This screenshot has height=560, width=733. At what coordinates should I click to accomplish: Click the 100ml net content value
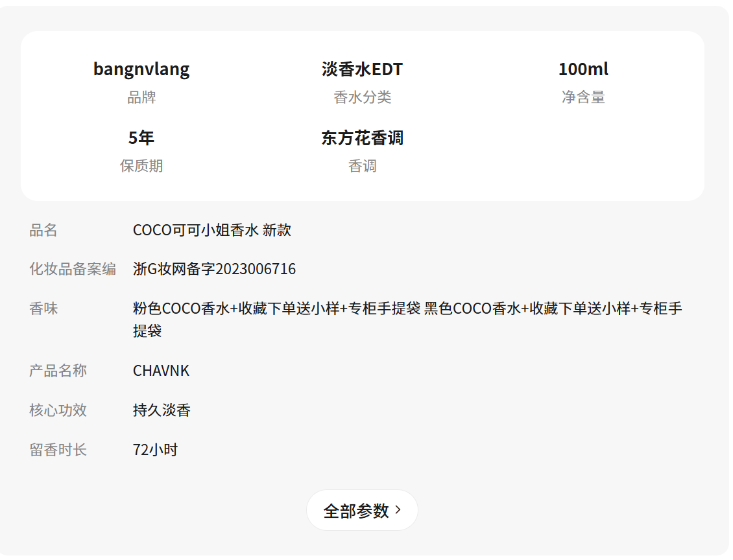pyautogui.click(x=583, y=69)
